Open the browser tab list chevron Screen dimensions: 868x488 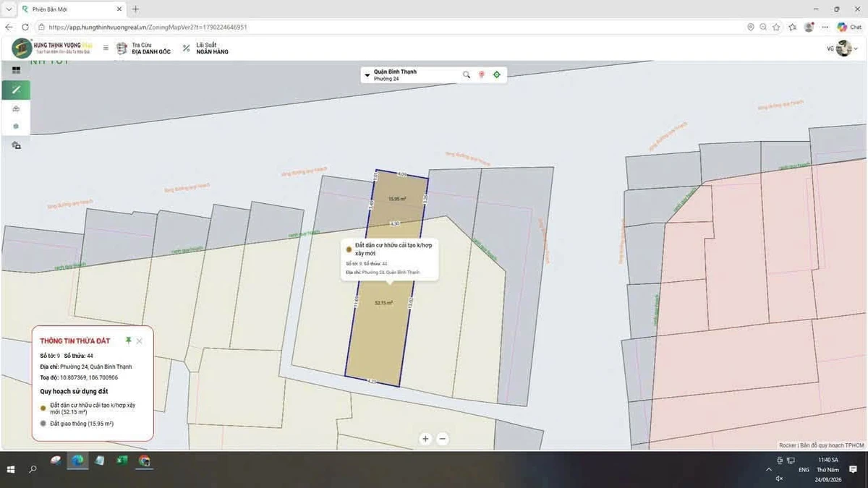[8, 9]
